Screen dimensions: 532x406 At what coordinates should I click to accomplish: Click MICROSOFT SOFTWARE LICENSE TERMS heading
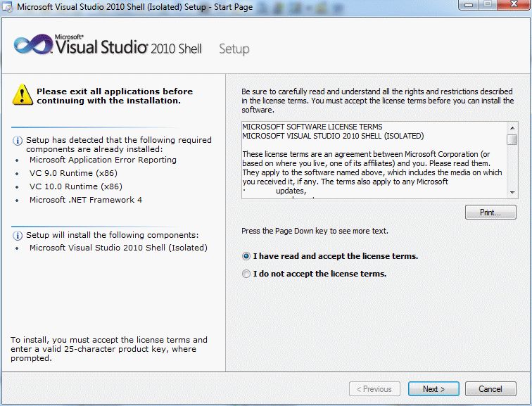pyautogui.click(x=312, y=127)
